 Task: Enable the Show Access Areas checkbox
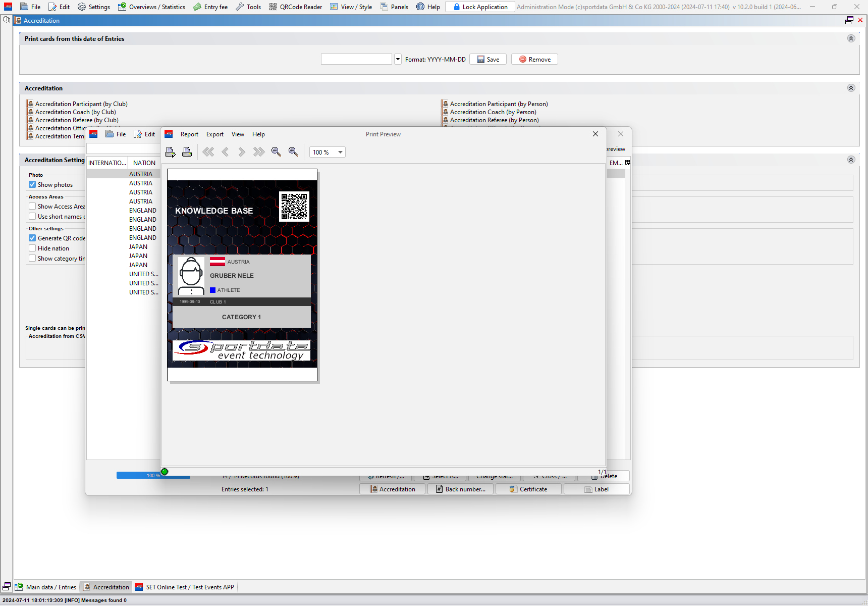tap(32, 207)
